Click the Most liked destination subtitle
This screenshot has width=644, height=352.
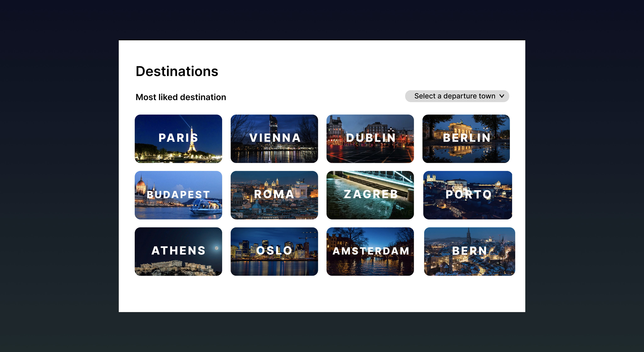pyautogui.click(x=180, y=97)
